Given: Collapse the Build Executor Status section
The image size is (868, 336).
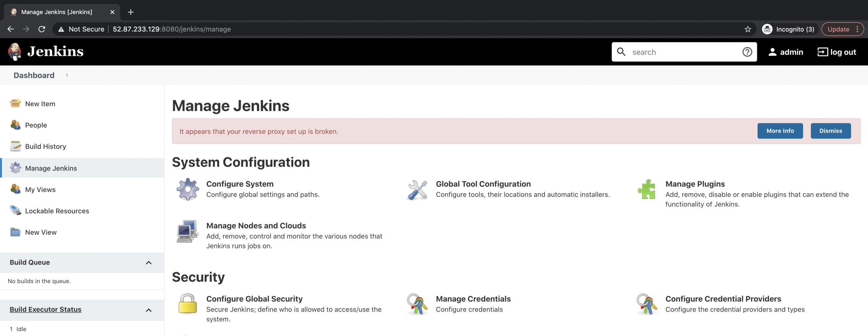Looking at the screenshot, I should pos(148,310).
